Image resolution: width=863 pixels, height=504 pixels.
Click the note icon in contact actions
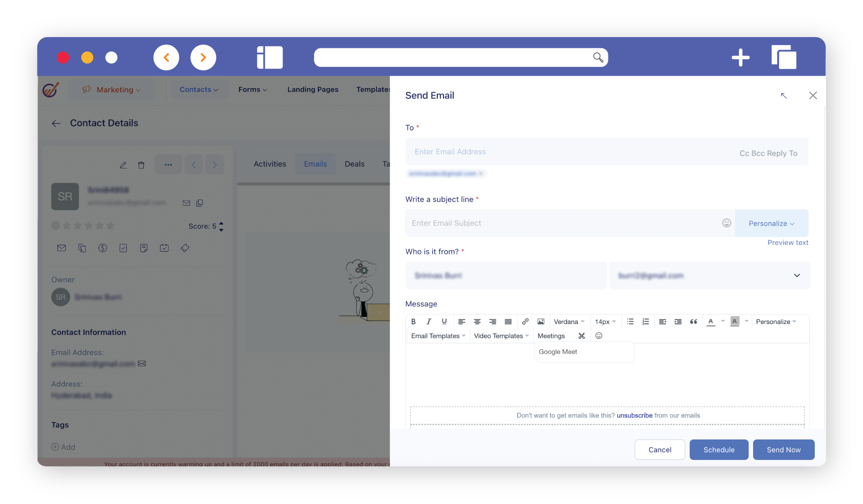[x=144, y=248]
